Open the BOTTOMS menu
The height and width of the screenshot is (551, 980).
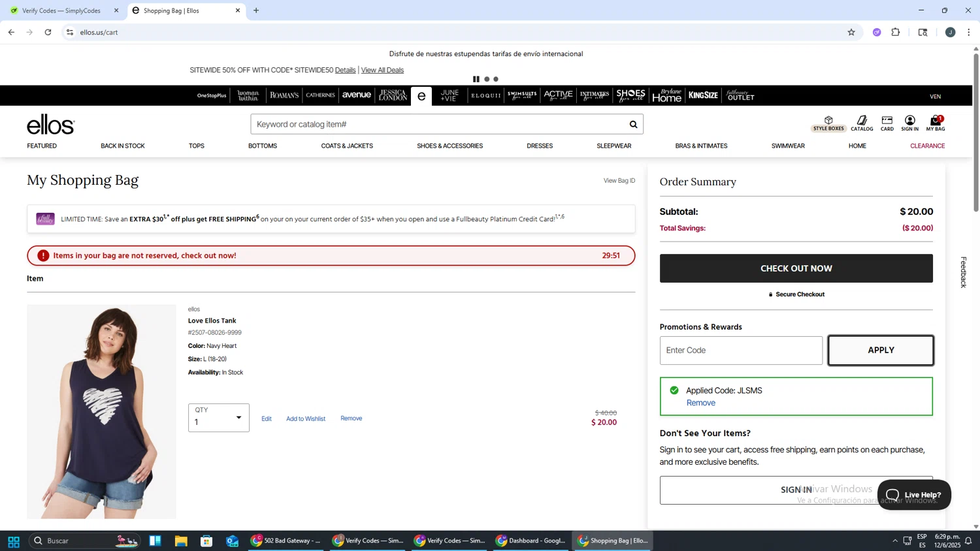tap(263, 146)
